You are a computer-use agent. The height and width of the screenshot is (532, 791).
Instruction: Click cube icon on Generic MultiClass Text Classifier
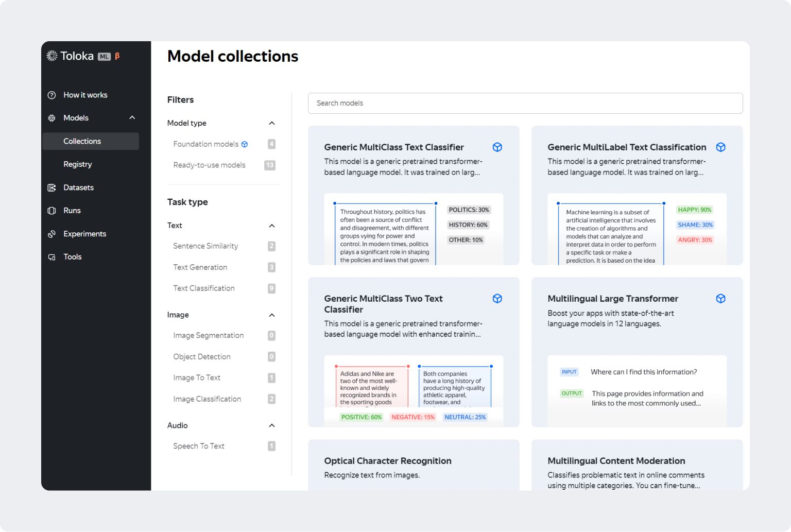497,147
